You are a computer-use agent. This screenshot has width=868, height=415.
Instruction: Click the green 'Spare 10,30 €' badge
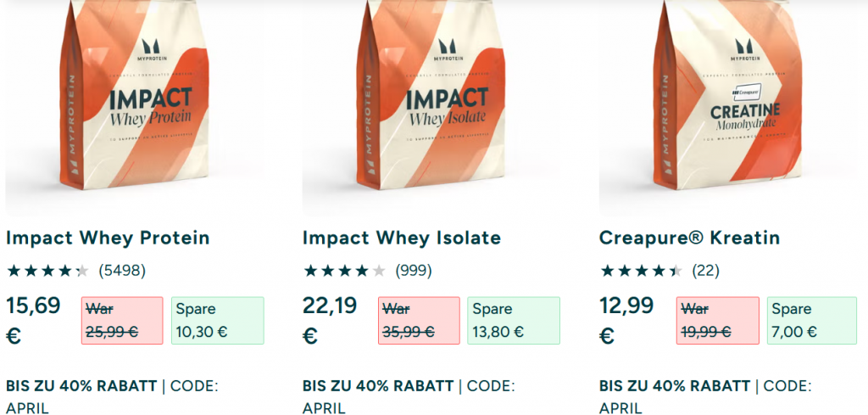click(x=217, y=321)
